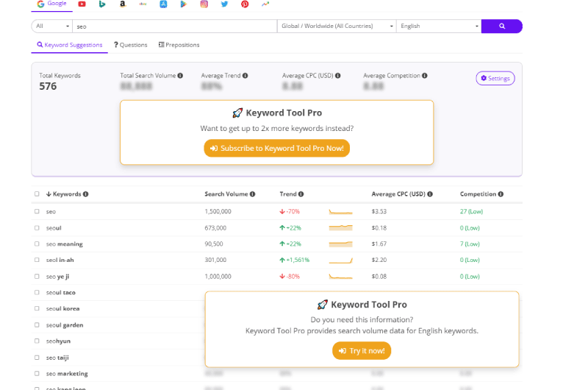This screenshot has height=390, width=588.
Task: Click the info icon next to Competition header
Action: coord(501,194)
